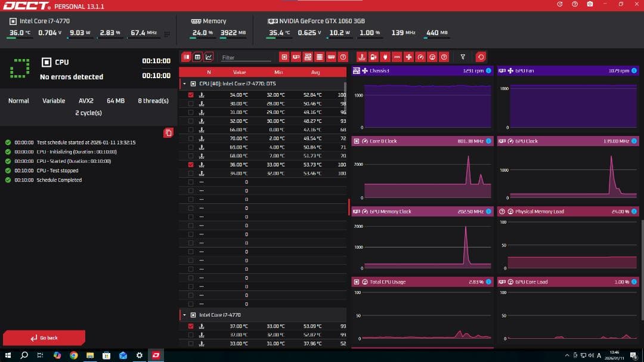
Task: Uncheck the 36.00 °C sensor row checkbox
Action: coord(191,165)
